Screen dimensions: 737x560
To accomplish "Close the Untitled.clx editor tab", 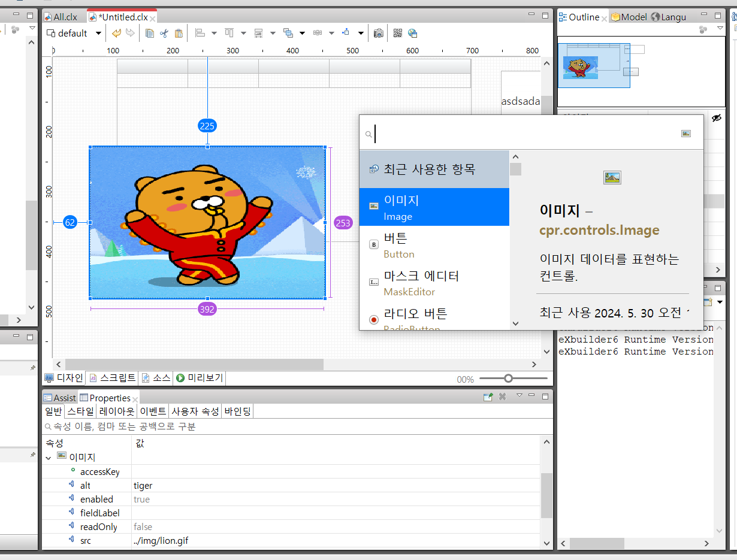I will (152, 18).
